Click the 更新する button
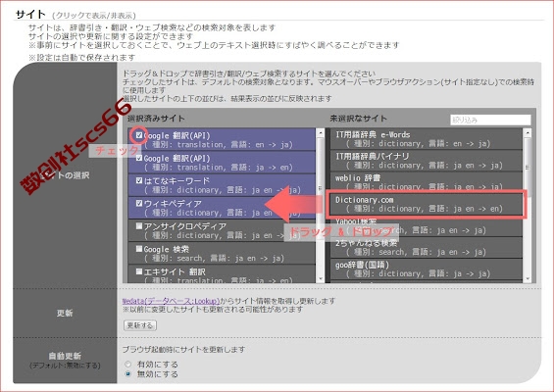Image resolution: width=554 pixels, height=392 pixels. coord(140,325)
